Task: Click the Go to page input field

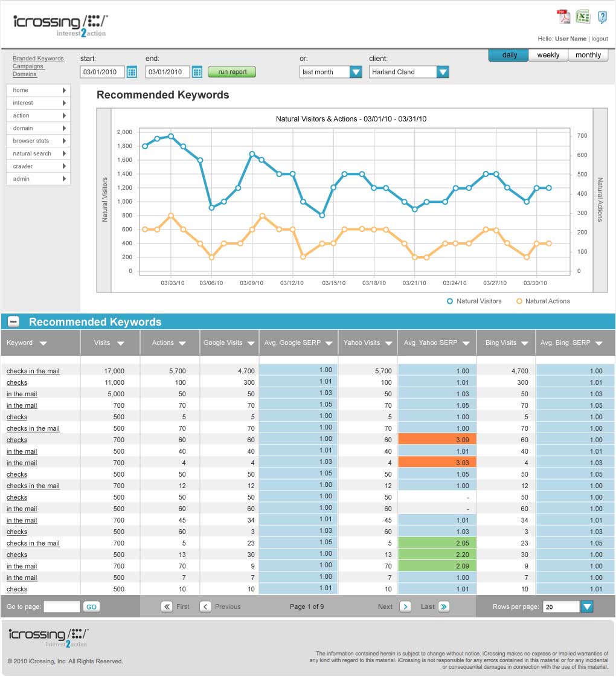Action: [x=62, y=607]
